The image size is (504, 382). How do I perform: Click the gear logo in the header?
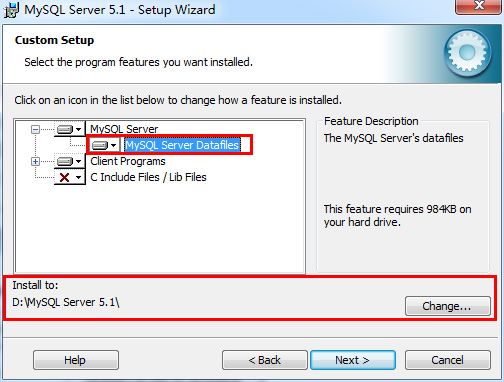(467, 53)
